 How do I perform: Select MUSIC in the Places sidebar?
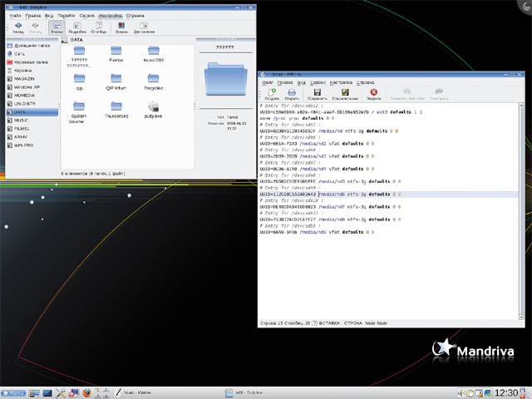click(22, 121)
